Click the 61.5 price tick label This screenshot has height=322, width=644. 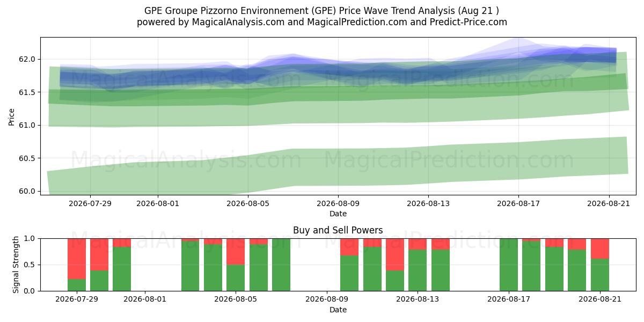click(26, 92)
